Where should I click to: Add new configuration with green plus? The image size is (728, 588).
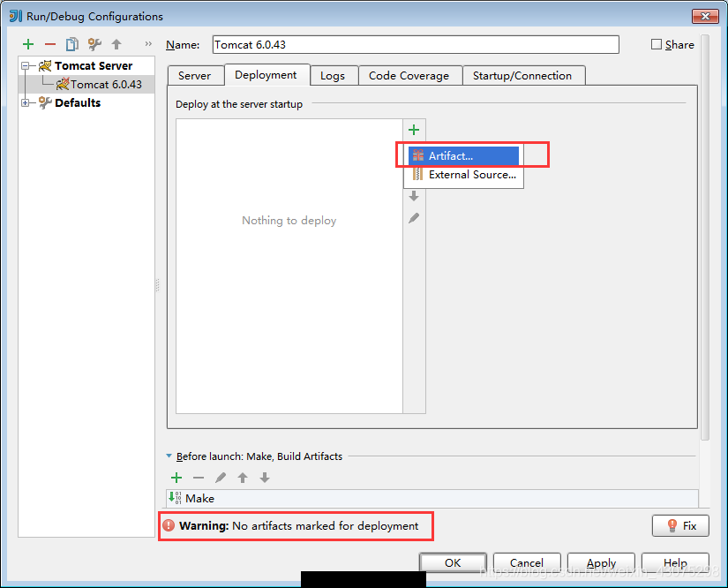[x=28, y=44]
